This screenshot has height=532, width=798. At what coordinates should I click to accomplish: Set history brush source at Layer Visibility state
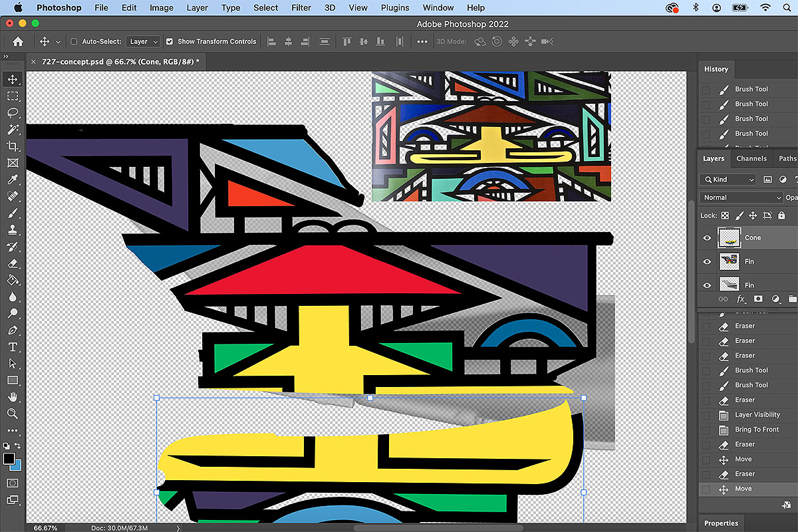pyautogui.click(x=706, y=415)
